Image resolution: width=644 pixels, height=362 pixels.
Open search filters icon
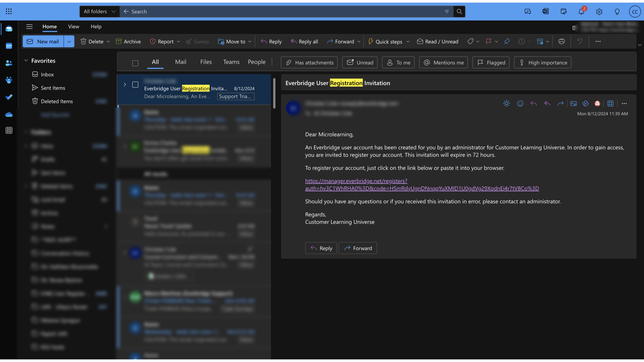[x=447, y=11]
